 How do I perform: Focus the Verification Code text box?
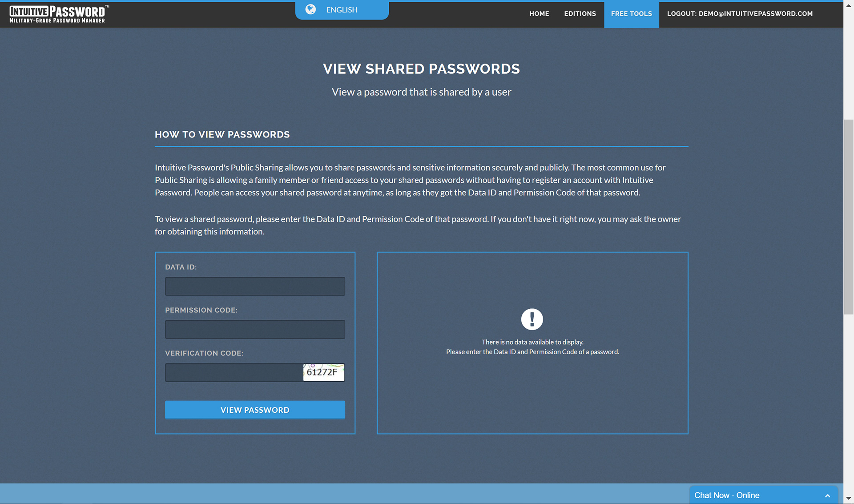234,372
